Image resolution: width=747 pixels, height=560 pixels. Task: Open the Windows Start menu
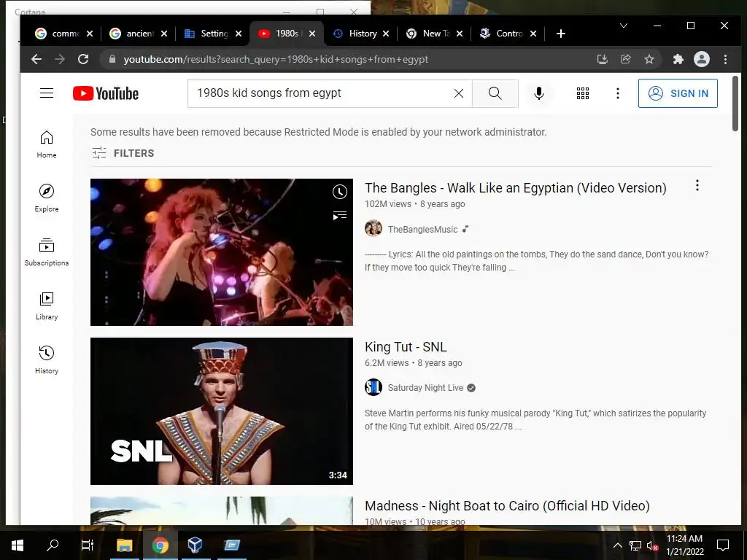click(18, 545)
